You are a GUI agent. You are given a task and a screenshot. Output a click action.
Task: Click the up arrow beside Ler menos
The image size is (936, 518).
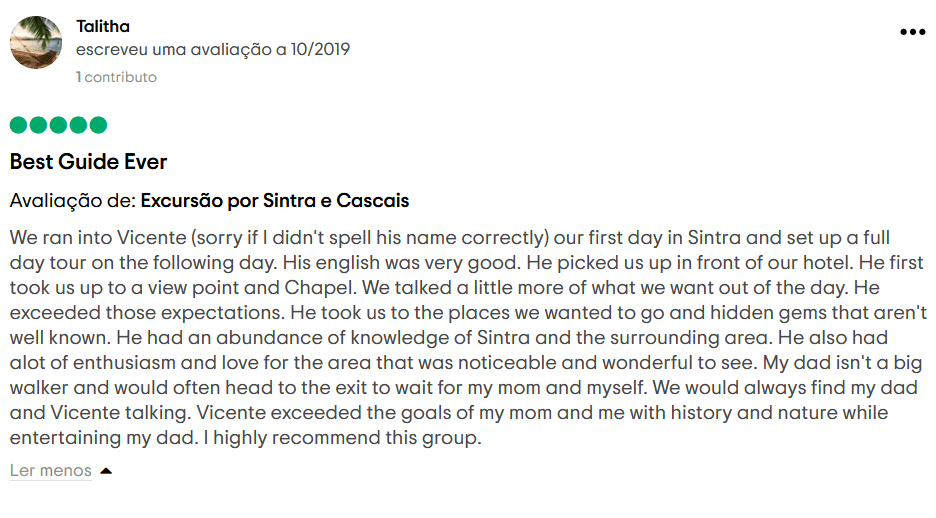[106, 471]
